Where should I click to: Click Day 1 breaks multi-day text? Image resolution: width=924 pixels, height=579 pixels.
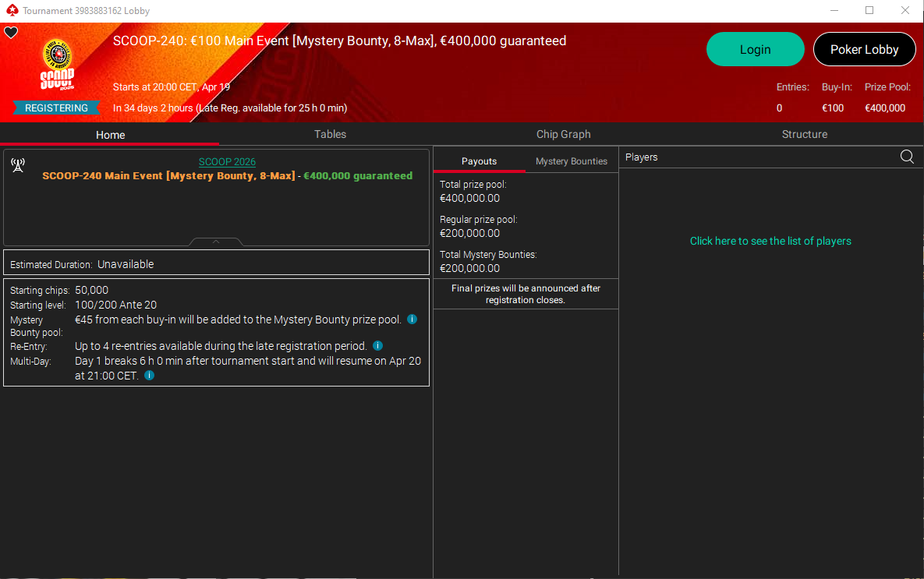(248, 368)
